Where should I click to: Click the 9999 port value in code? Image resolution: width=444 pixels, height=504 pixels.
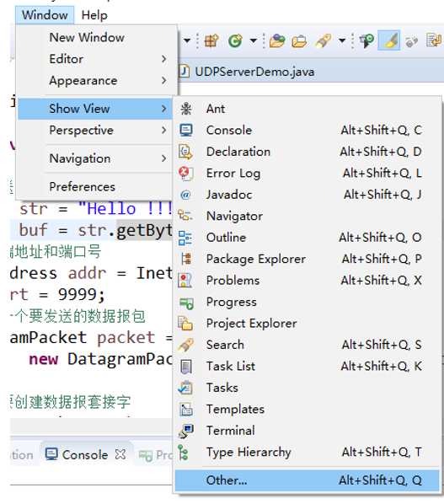[78, 295]
